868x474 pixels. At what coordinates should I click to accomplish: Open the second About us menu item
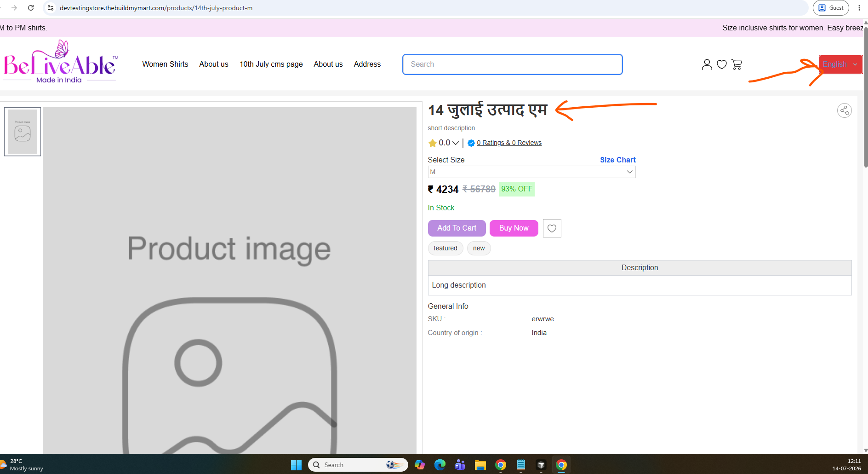[x=328, y=64]
